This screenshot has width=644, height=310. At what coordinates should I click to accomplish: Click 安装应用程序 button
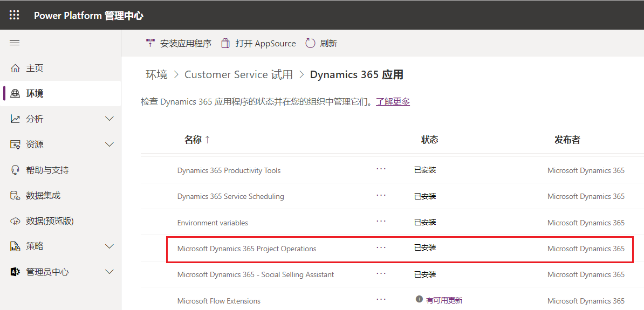[179, 43]
